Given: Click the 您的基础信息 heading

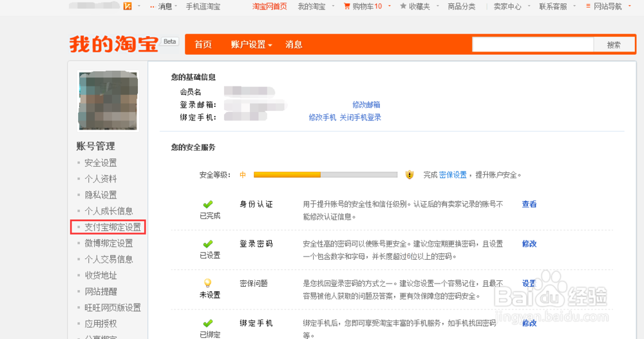Looking at the screenshot, I should [x=193, y=77].
